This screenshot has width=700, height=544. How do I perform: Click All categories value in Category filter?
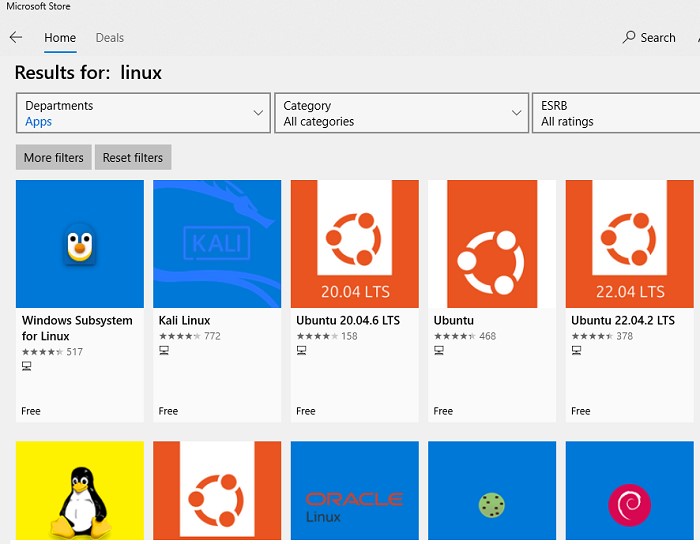point(319,121)
